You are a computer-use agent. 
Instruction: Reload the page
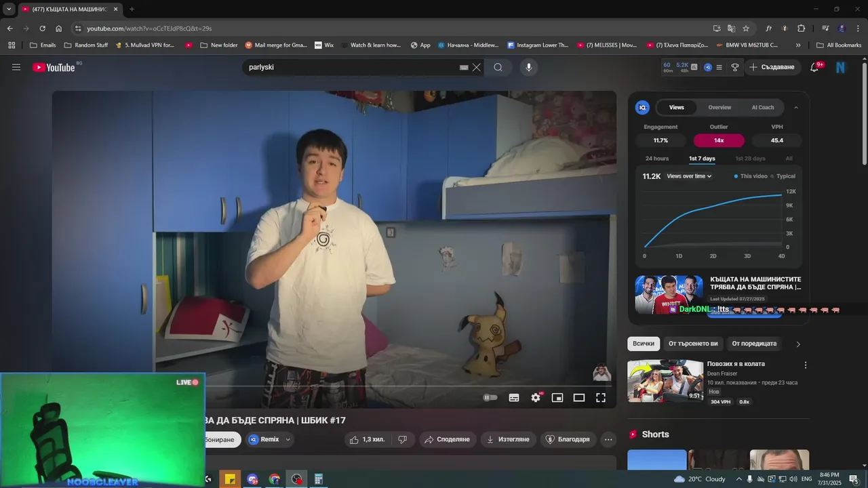[x=42, y=28]
